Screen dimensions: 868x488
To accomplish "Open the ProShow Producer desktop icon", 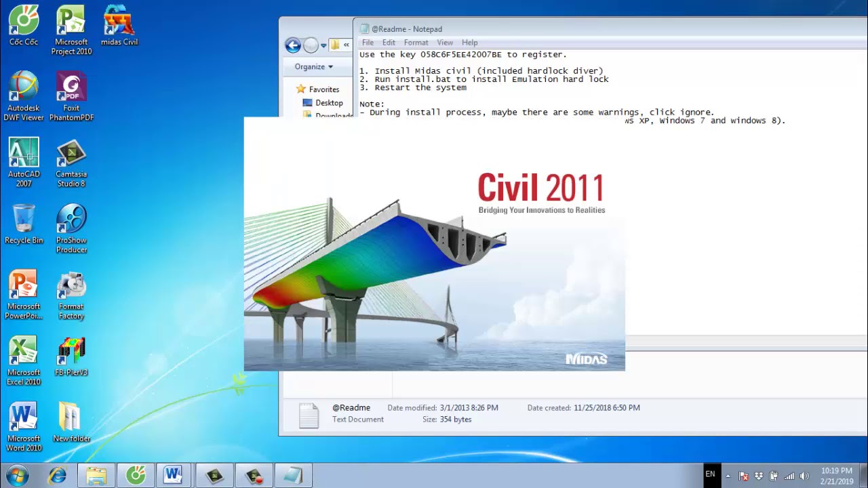I will pyautogui.click(x=71, y=228).
